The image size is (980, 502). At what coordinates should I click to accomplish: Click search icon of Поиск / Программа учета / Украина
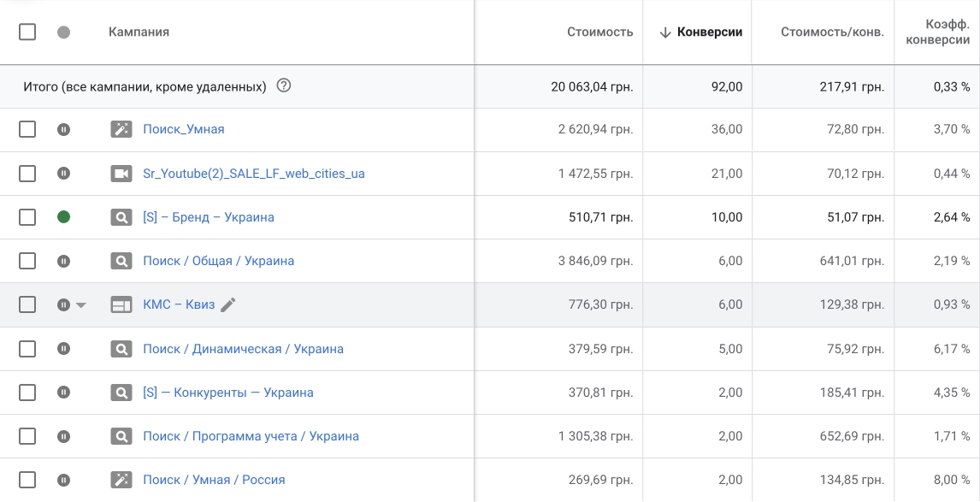point(121,436)
